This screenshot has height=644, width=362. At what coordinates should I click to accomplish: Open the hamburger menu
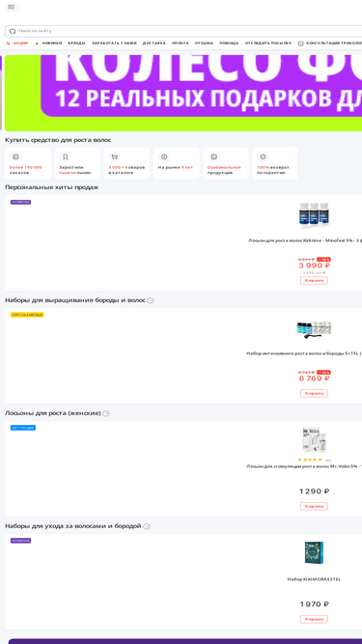pyautogui.click(x=11, y=7)
